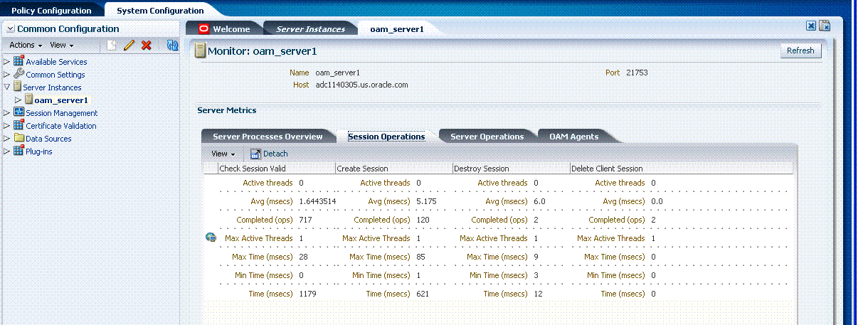Screen dimensions: 868x325
Task: Click the Detach link
Action: pyautogui.click(x=275, y=154)
